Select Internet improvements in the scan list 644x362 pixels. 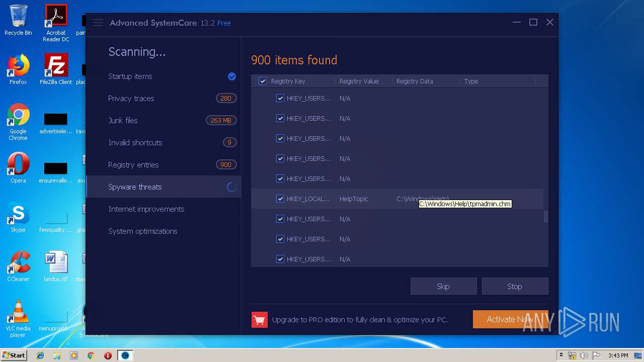164,209
